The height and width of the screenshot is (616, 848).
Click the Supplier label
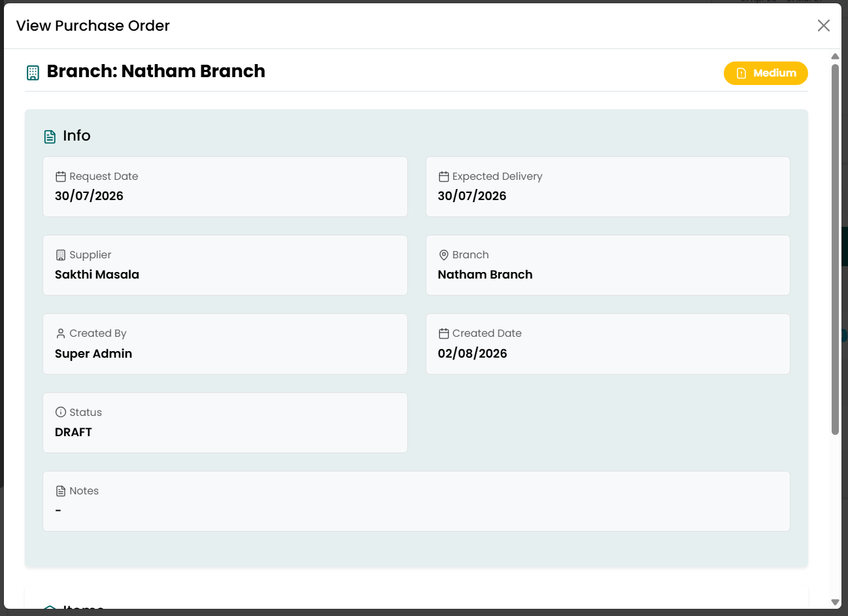(x=90, y=255)
